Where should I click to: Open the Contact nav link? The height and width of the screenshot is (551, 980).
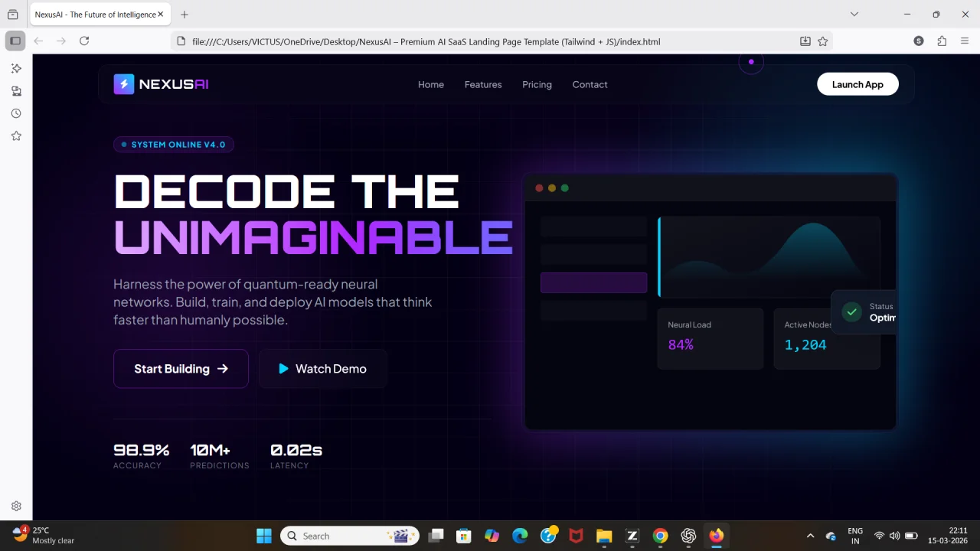point(590,84)
